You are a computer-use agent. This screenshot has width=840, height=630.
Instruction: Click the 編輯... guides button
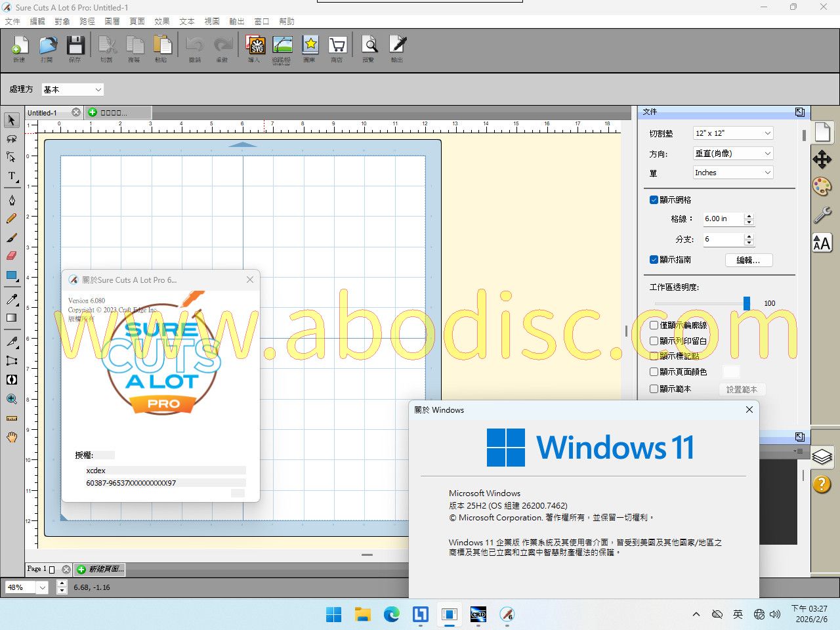coord(748,261)
